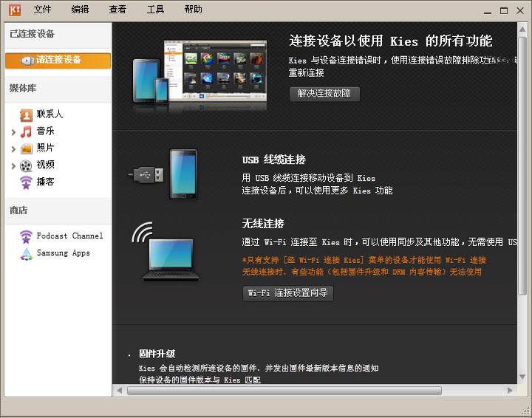This screenshot has width=532, height=418.
Task: Open the 查看 menu
Action: [x=117, y=10]
